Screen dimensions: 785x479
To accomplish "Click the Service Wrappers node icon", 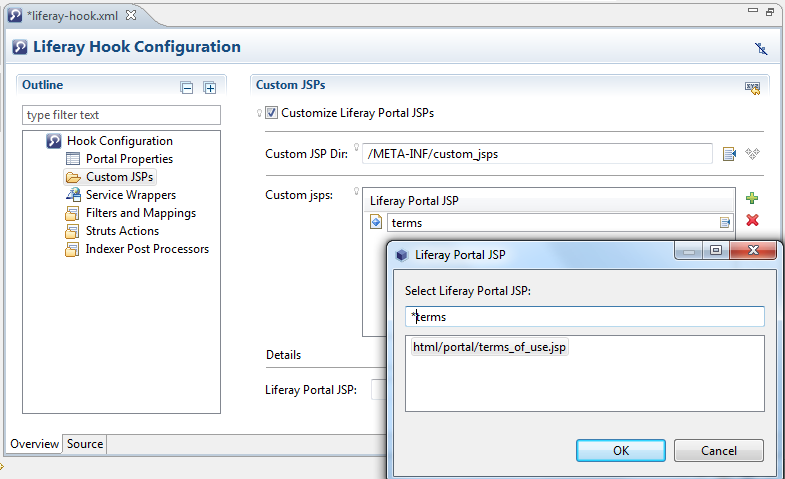I will tap(73, 195).
